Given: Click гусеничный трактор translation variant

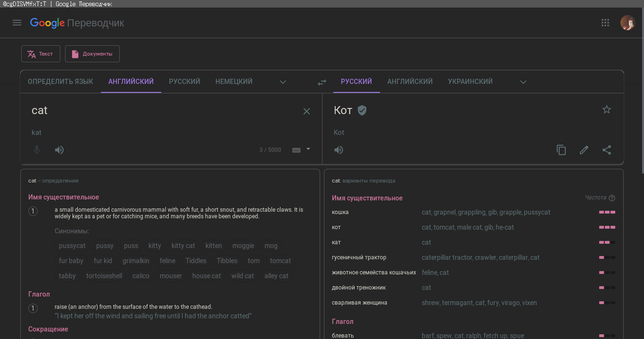Looking at the screenshot, I should 359,257.
